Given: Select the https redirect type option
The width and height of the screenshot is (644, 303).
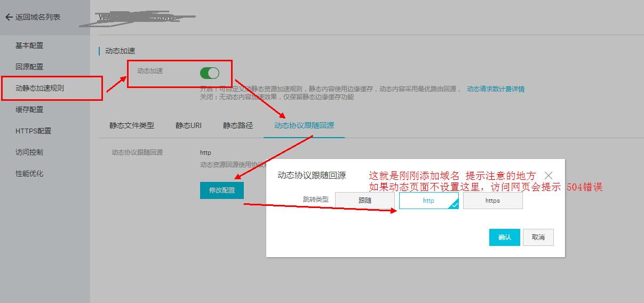Looking at the screenshot, I should (x=492, y=201).
